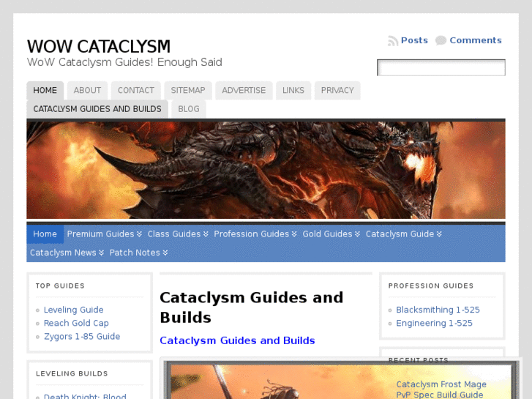Expand the Patch Notes dropdown menu

click(138, 253)
